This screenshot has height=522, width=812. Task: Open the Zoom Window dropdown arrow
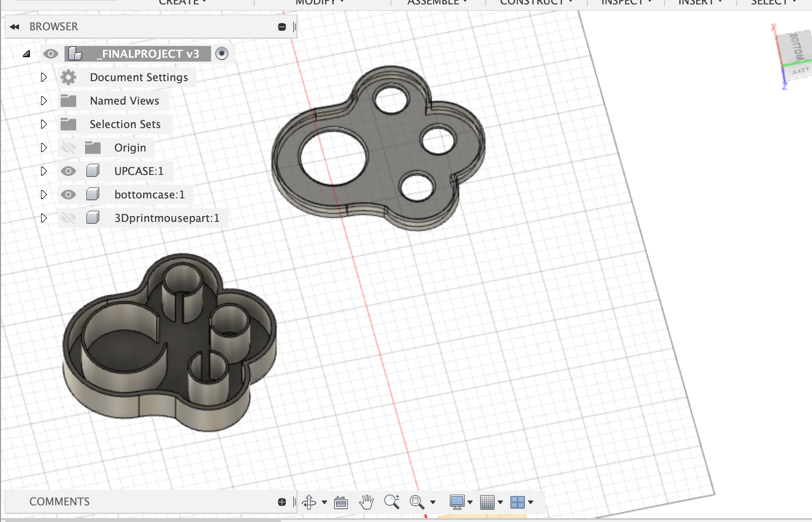pos(432,502)
